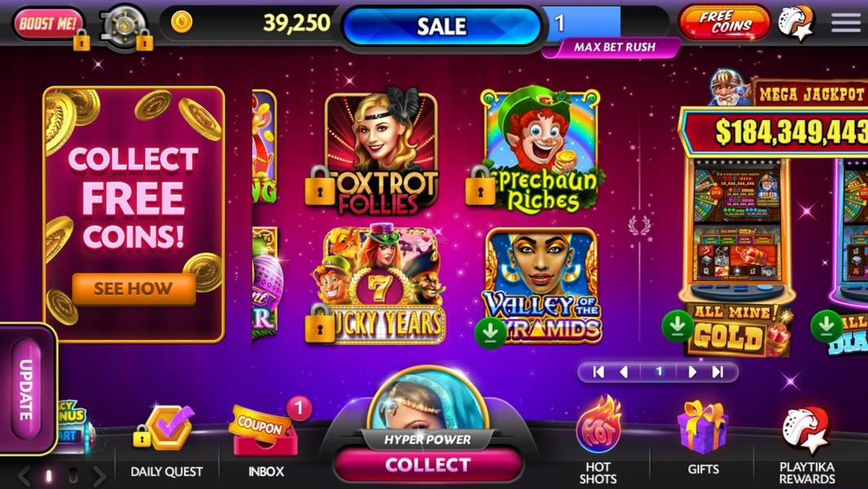Jump to last lobby page
This screenshot has width=868, height=489.
[718, 372]
